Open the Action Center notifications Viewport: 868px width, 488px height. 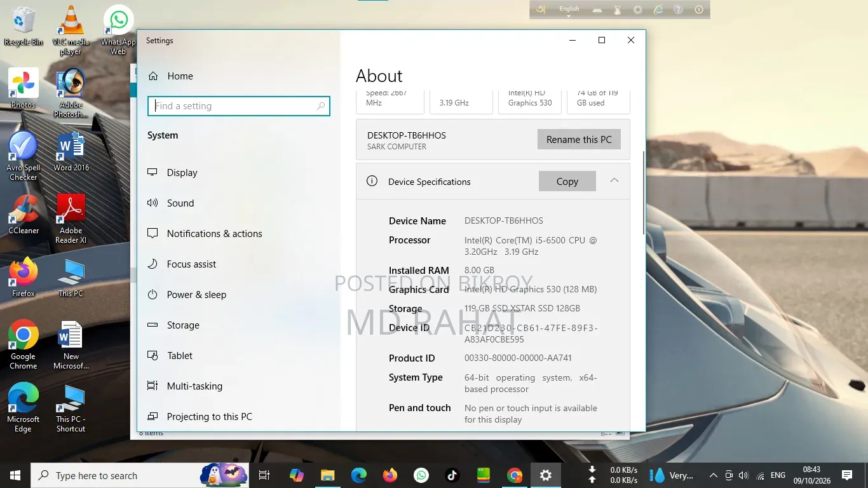(846, 475)
